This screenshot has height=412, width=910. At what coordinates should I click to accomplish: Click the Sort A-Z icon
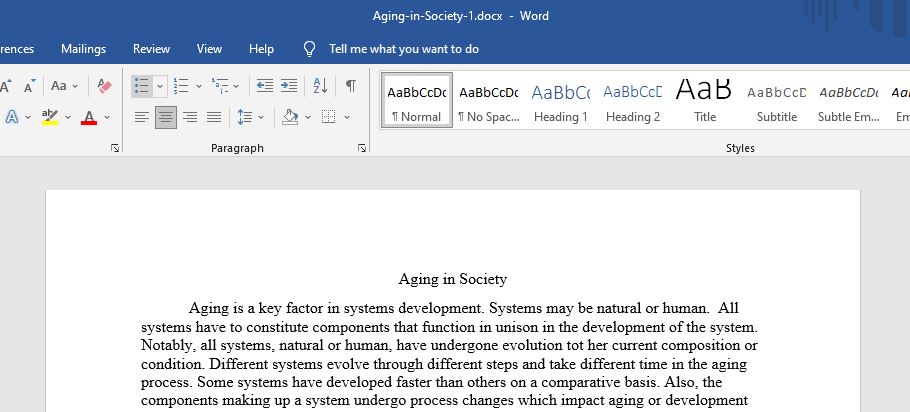[x=320, y=86]
